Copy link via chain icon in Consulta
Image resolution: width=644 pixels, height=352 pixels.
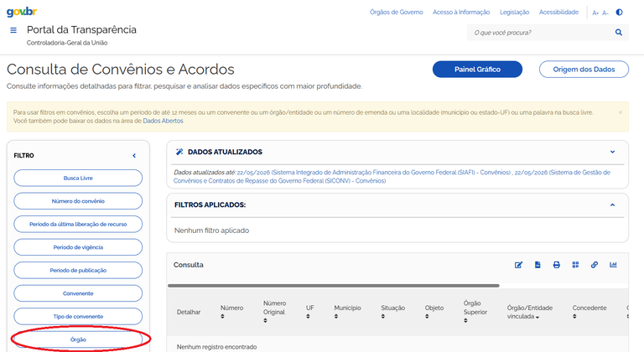coord(595,265)
